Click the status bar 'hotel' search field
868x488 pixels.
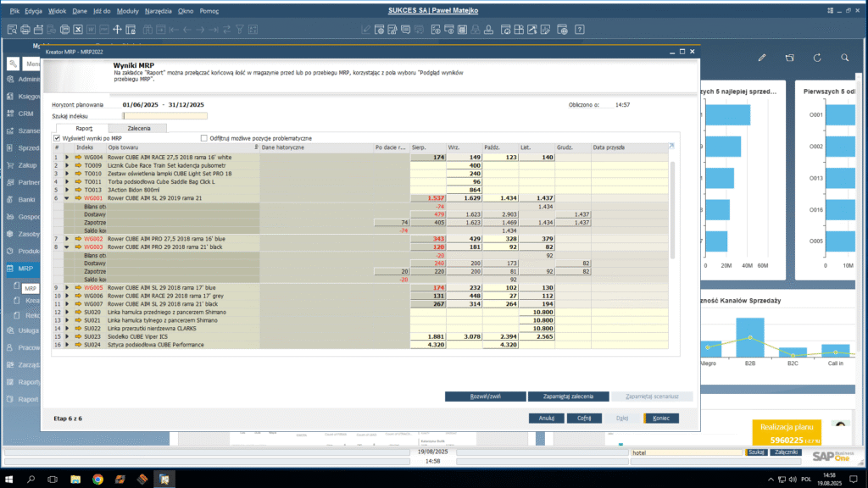click(687, 452)
